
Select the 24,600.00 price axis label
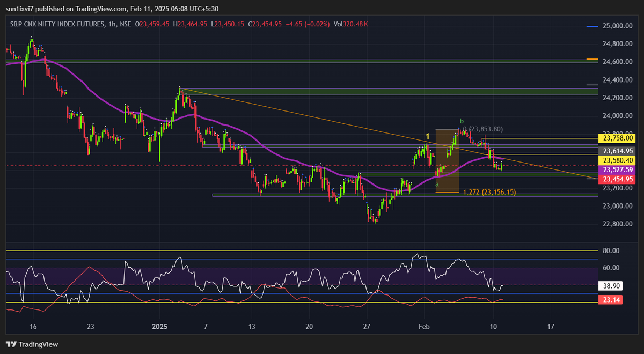(618, 62)
